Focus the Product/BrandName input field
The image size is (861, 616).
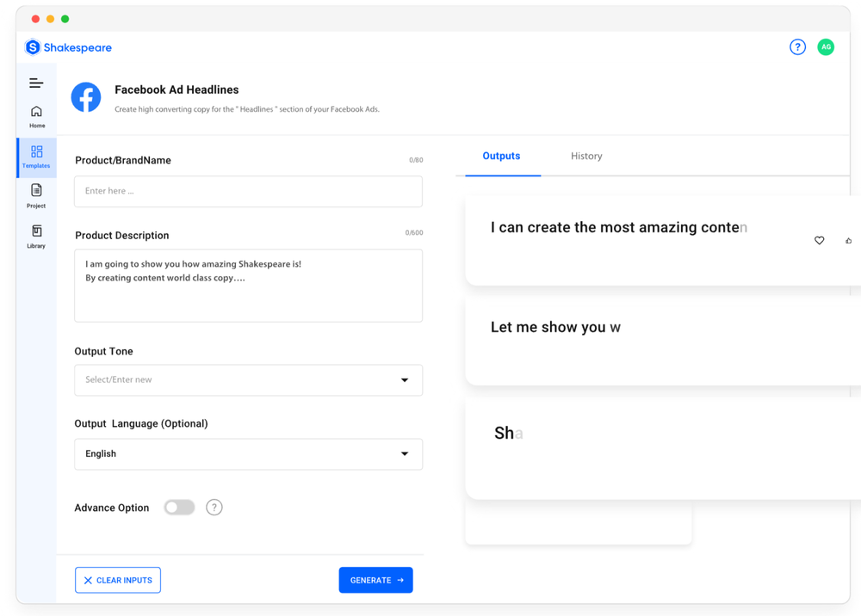pyautogui.click(x=248, y=192)
